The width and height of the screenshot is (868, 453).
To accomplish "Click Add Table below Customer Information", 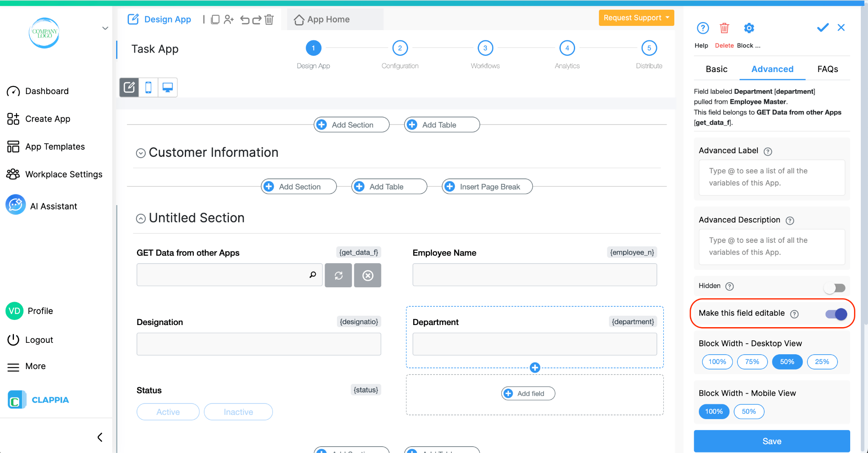I will tap(388, 186).
